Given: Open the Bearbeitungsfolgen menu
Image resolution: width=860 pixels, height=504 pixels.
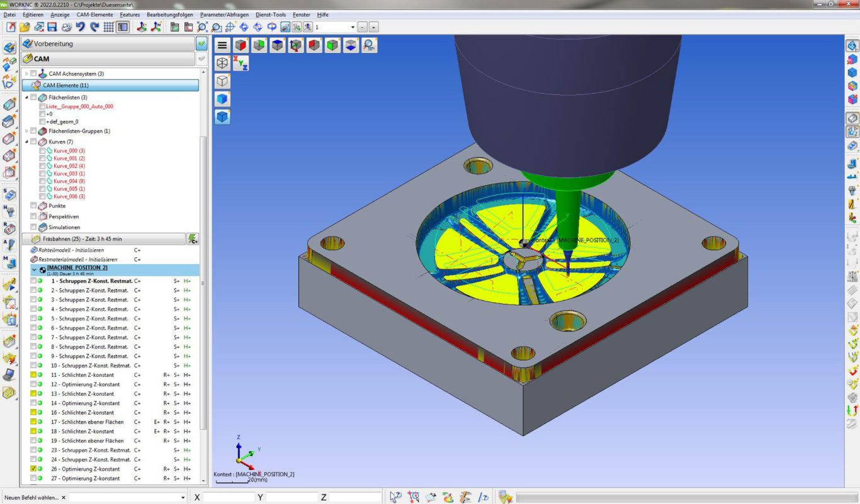Looking at the screenshot, I should (x=171, y=14).
